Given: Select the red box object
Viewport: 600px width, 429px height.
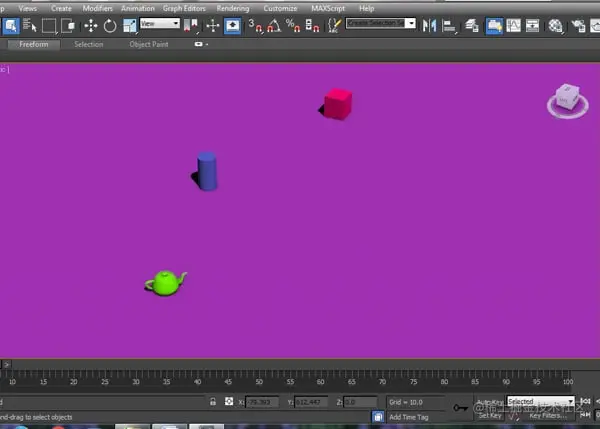Looking at the screenshot, I should [338, 104].
